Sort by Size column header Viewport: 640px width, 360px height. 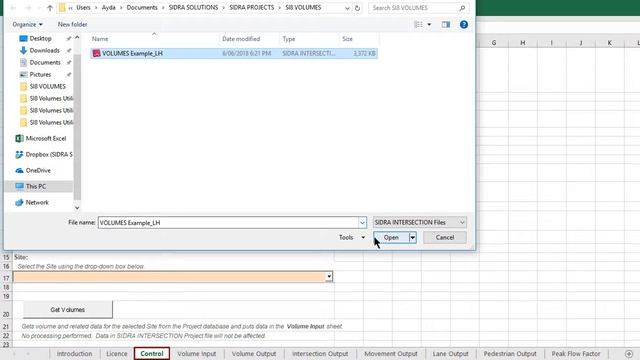[347, 39]
